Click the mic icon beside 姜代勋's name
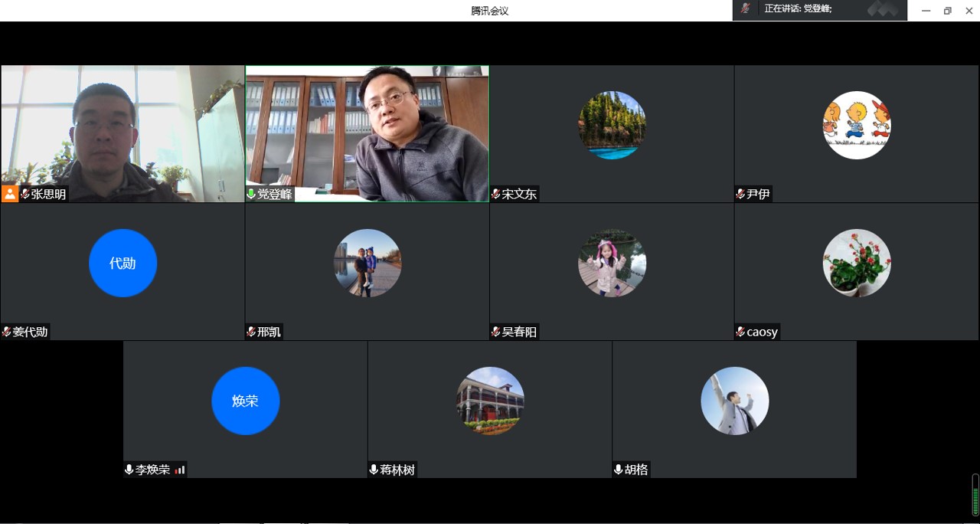The image size is (980, 524). point(7,332)
